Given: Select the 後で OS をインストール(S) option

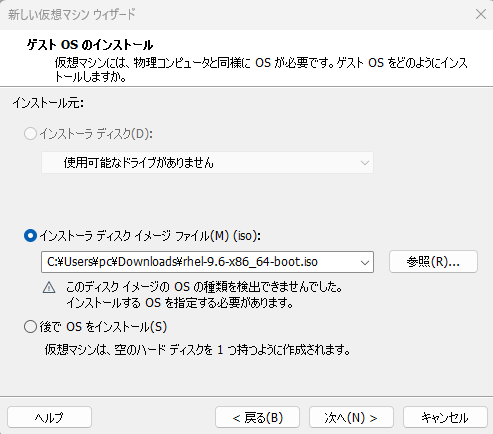Looking at the screenshot, I should (30, 327).
